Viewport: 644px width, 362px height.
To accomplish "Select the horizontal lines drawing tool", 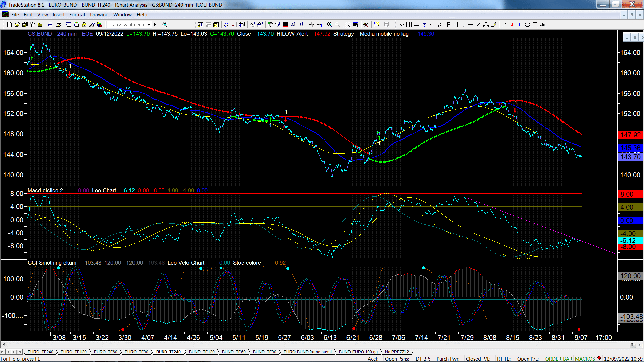I will click(416, 24).
